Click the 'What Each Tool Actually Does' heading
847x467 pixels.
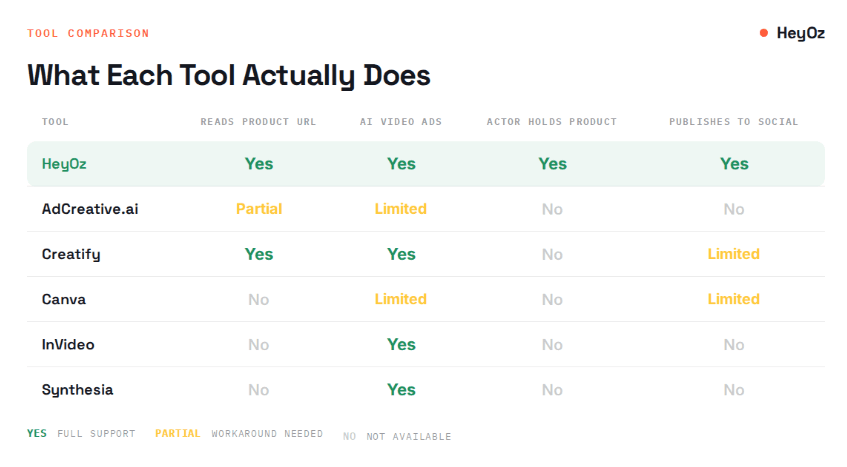coord(229,76)
